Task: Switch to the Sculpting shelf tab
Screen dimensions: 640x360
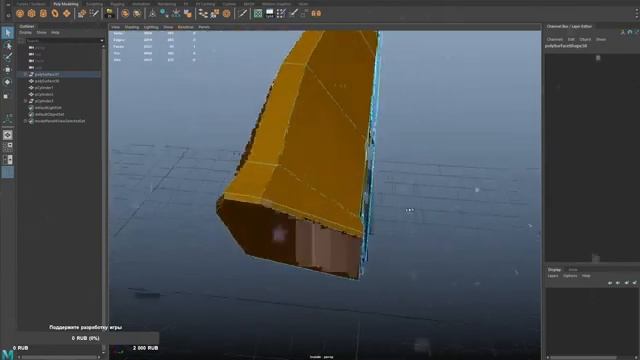Action: [x=95, y=4]
